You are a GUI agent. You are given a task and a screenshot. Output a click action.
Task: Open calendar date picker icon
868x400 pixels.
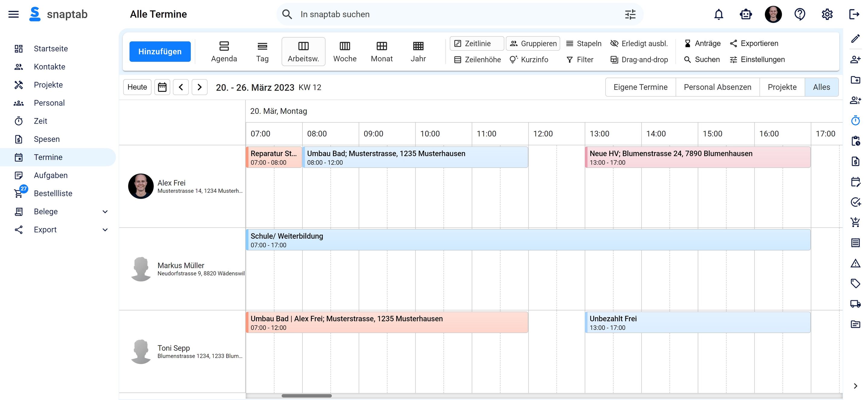point(162,87)
